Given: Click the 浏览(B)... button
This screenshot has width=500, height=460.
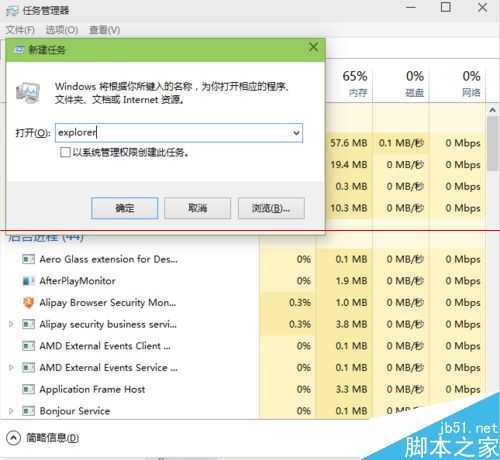Looking at the screenshot, I should pyautogui.click(x=271, y=208).
